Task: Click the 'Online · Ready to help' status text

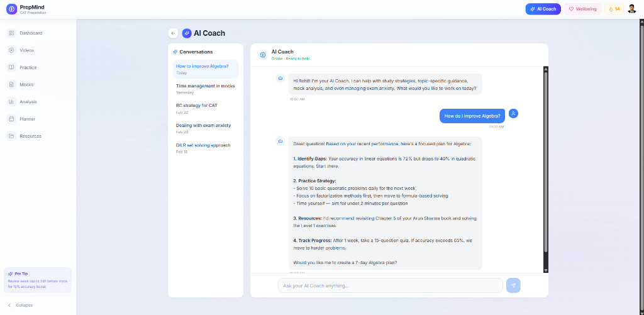Action: [291, 58]
